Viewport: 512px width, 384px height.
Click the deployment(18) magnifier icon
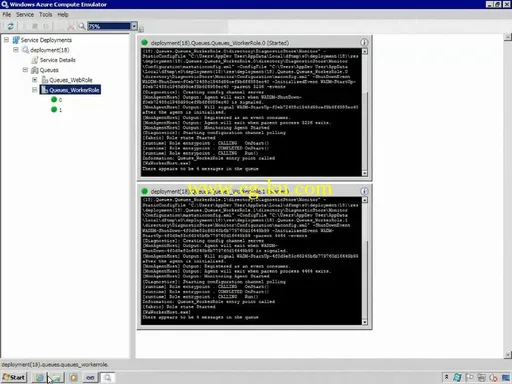[x=25, y=50]
